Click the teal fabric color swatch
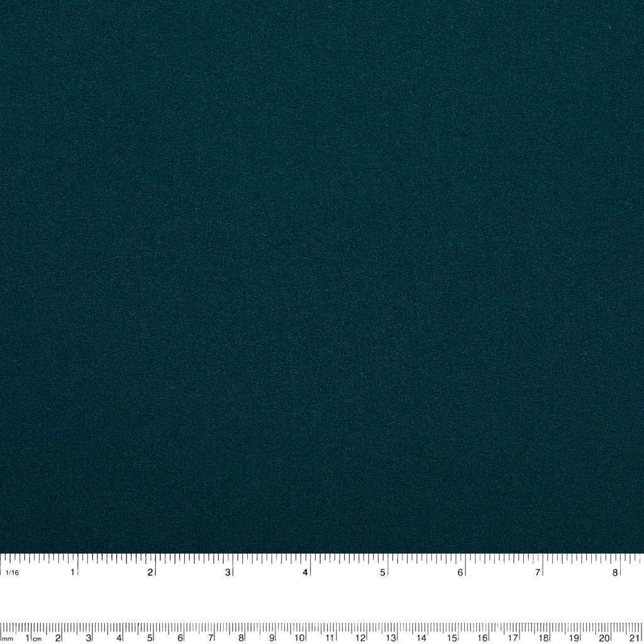644x644 pixels. 322,277
